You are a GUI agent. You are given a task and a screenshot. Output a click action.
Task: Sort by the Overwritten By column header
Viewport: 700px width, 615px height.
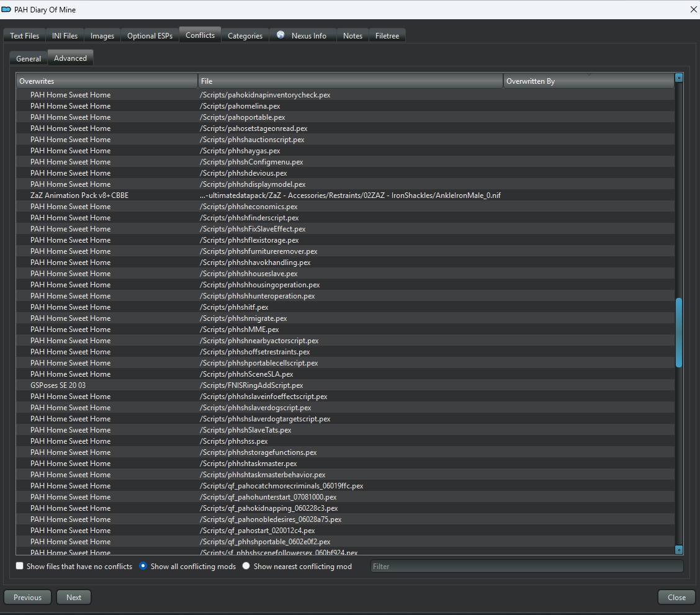point(588,81)
